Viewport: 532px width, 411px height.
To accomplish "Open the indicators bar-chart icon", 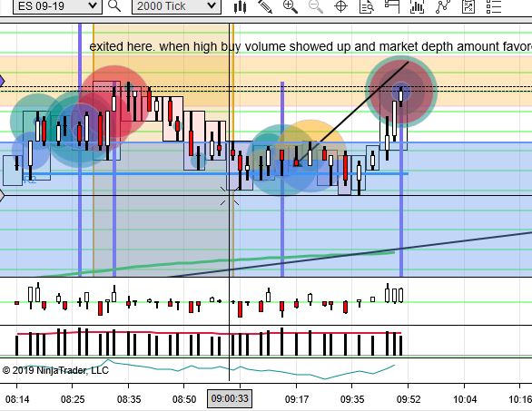I will pyautogui.click(x=417, y=6).
